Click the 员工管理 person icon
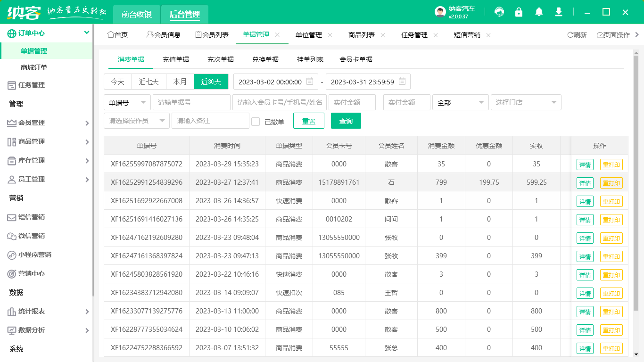Image resolution: width=644 pixels, height=362 pixels. click(12, 179)
